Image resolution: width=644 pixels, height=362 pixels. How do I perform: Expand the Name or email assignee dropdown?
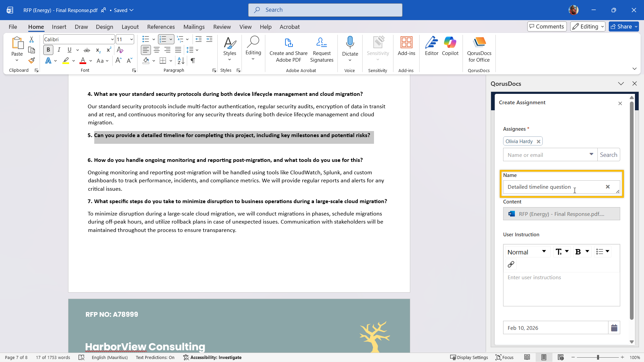591,155
